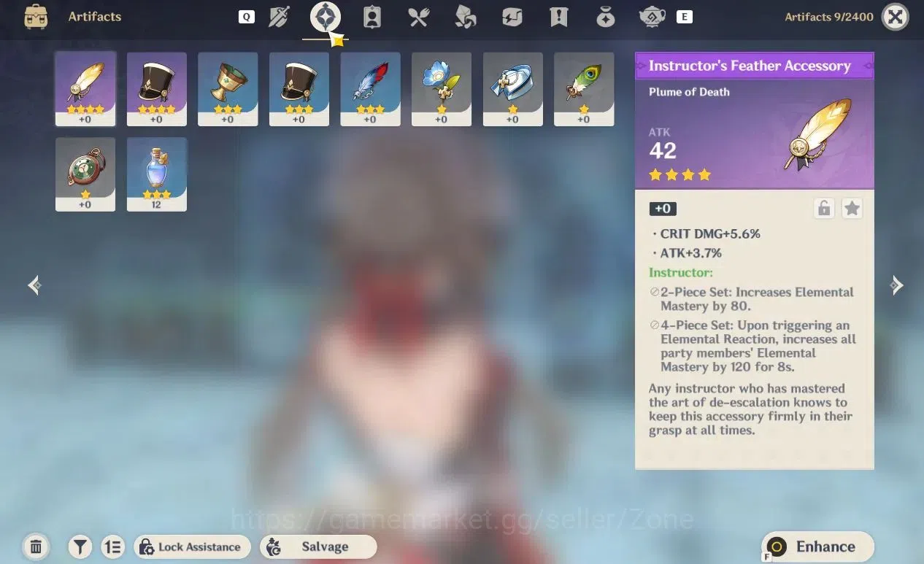Open the Quest items tab icon
Screen dimensions: 924x564
[x=558, y=17]
